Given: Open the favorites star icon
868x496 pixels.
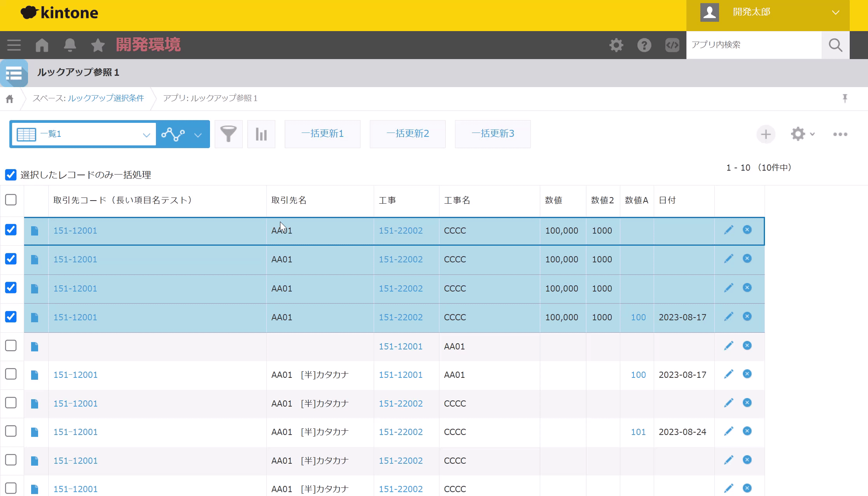Looking at the screenshot, I should pyautogui.click(x=98, y=45).
